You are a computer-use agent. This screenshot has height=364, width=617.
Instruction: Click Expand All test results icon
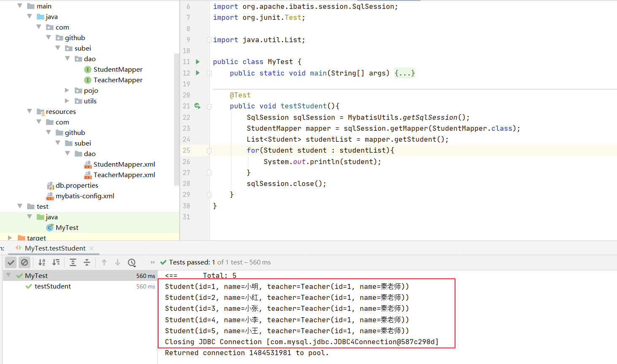coord(73,262)
